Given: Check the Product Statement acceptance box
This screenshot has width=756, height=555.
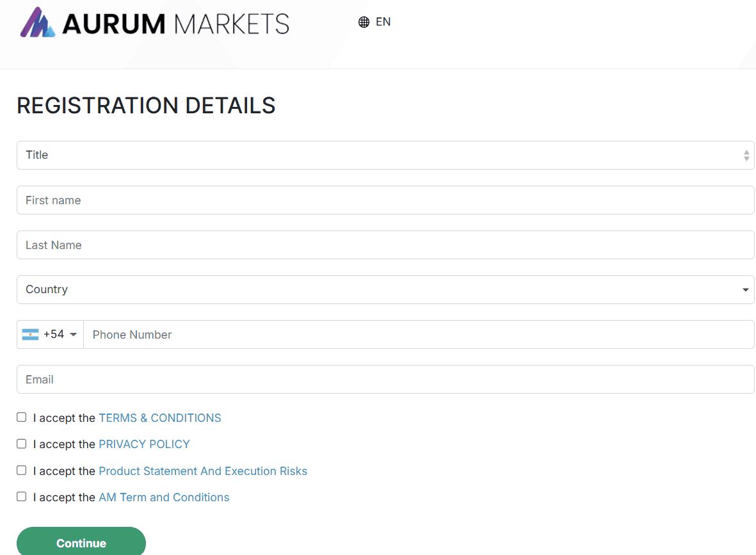Looking at the screenshot, I should (21, 470).
